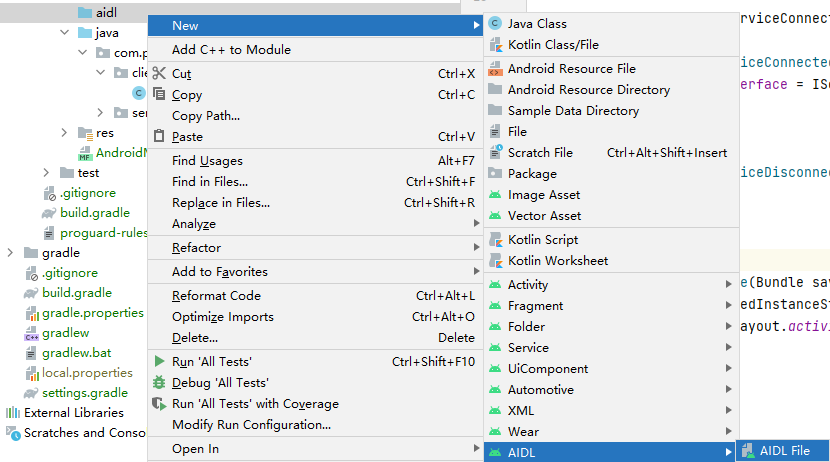Select proguard-rules file in tree

click(104, 233)
